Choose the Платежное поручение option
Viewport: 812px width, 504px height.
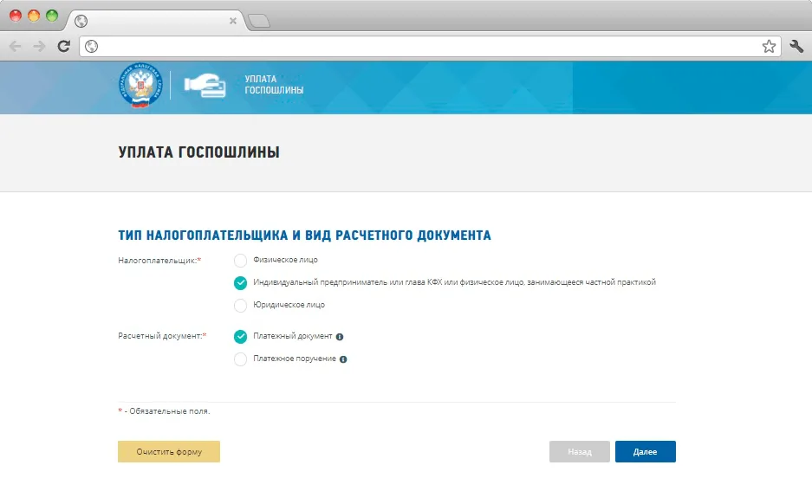240,359
